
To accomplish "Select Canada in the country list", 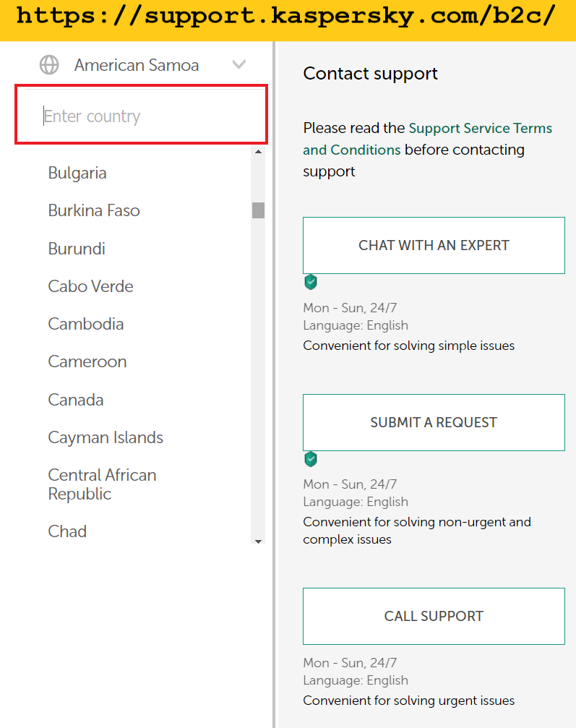I will pos(75,400).
